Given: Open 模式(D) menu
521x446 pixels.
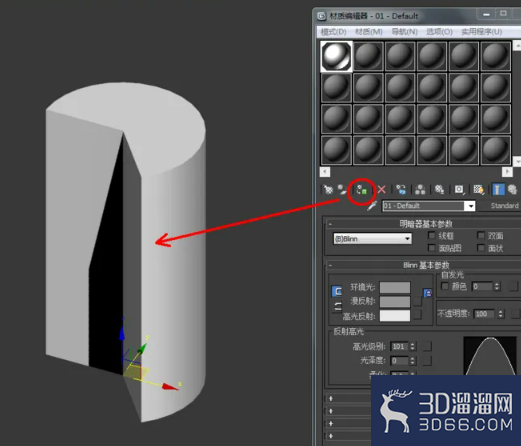Looking at the screenshot, I should point(333,32).
